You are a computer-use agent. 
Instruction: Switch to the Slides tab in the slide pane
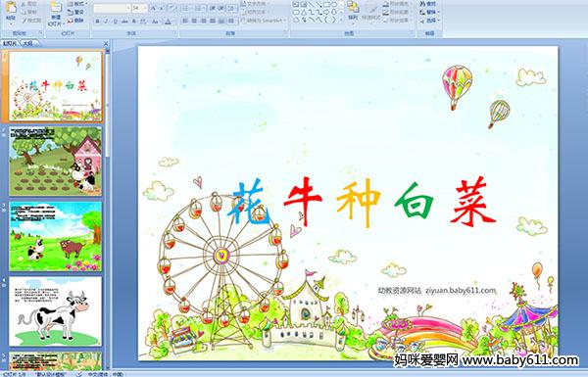10,43
